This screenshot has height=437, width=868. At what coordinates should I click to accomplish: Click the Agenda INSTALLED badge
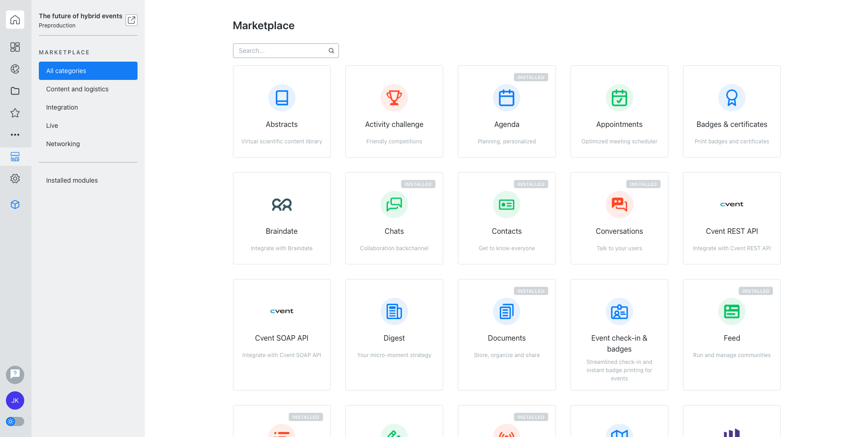click(x=531, y=78)
